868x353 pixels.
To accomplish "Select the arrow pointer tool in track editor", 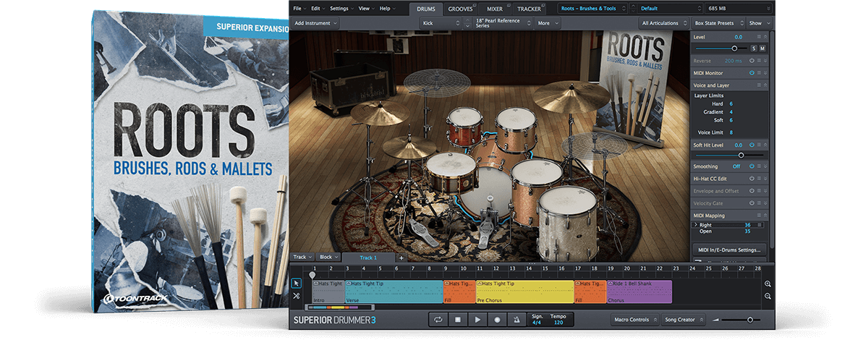I will tap(297, 283).
